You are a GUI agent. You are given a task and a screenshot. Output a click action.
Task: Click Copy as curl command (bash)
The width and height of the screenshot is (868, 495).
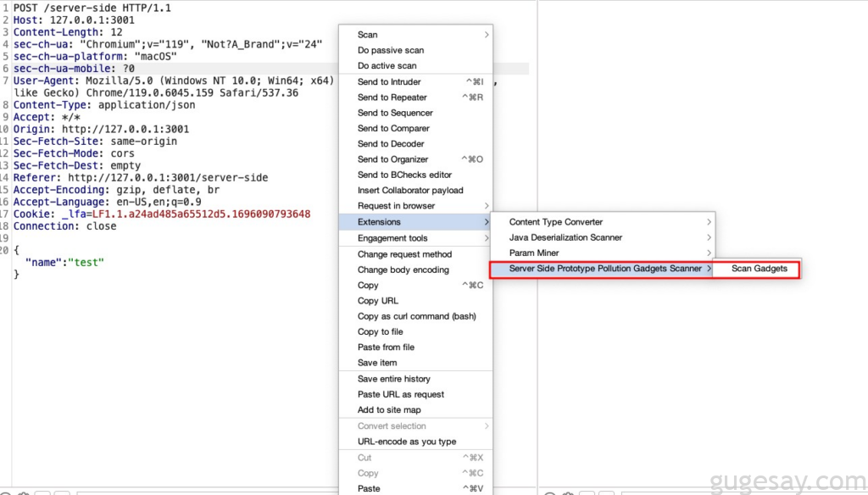coord(416,316)
